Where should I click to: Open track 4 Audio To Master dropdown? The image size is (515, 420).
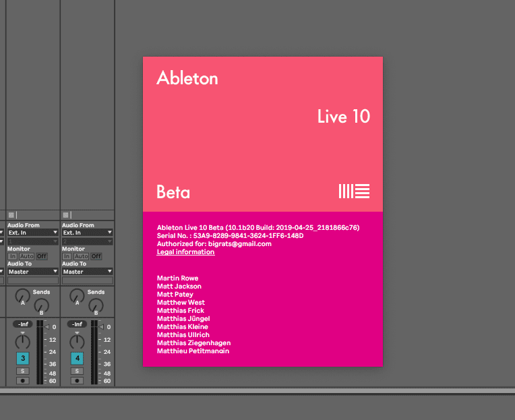click(88, 272)
